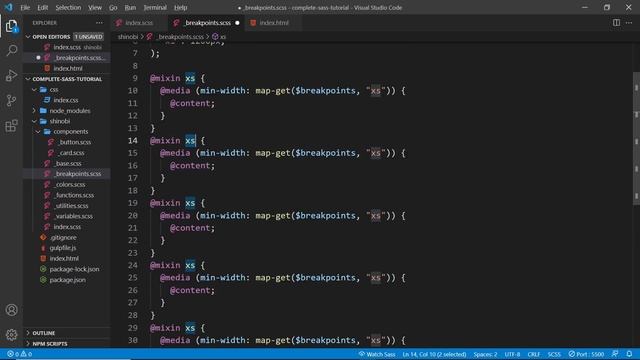This screenshot has width=640, height=360.
Task: Click the editor vertical scrollbar
Action: click(x=636, y=139)
